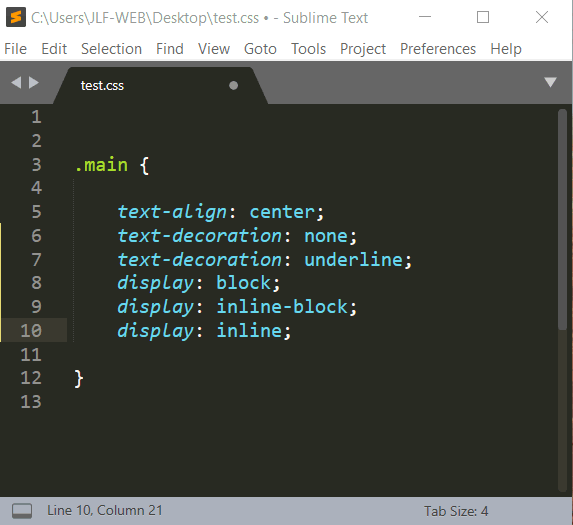
Task: Click the Sublime Text app icon in title bar
Action: coord(16,17)
